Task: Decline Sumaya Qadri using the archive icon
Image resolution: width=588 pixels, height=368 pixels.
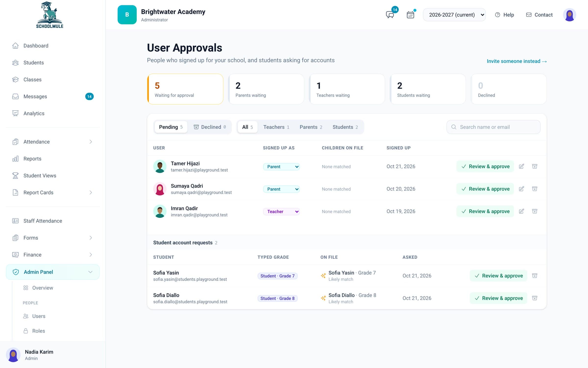Action: click(535, 189)
